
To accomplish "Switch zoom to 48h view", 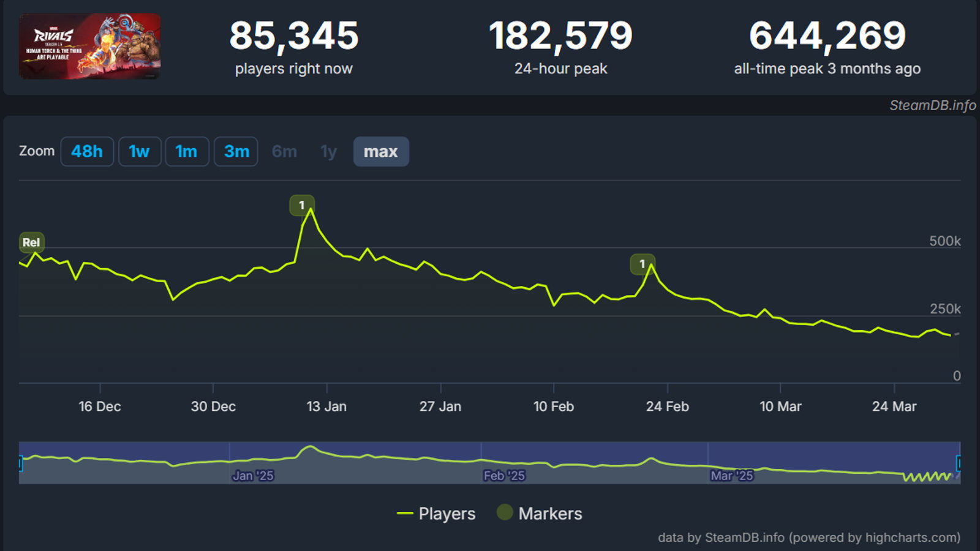I will [86, 151].
